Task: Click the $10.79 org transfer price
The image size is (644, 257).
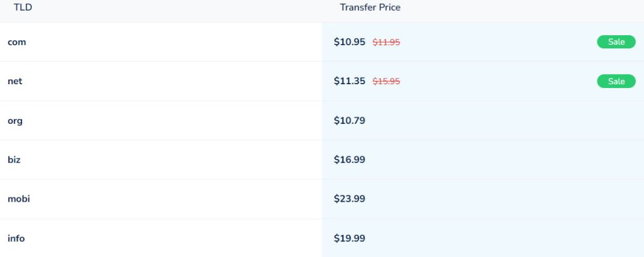Action: [349, 121]
